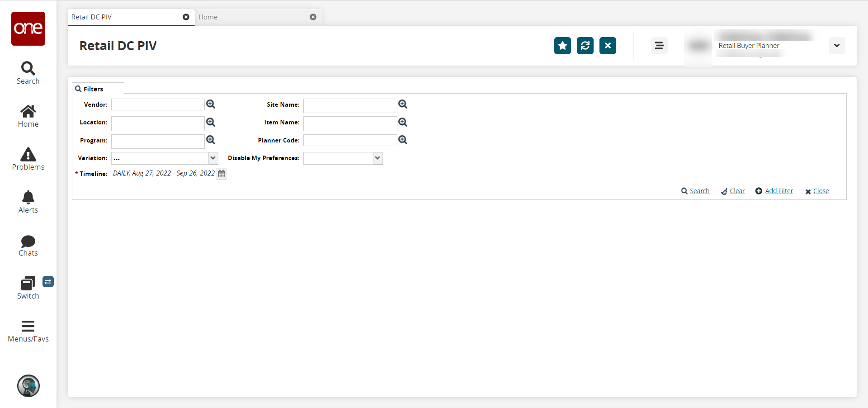Open the Search sidebar icon
This screenshot has width=868, height=408.
pyautogui.click(x=28, y=73)
